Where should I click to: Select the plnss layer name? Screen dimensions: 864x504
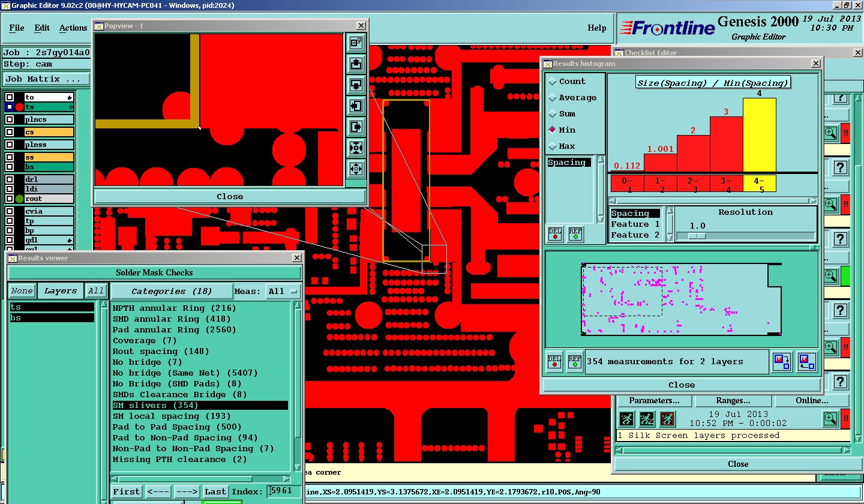[x=49, y=145]
